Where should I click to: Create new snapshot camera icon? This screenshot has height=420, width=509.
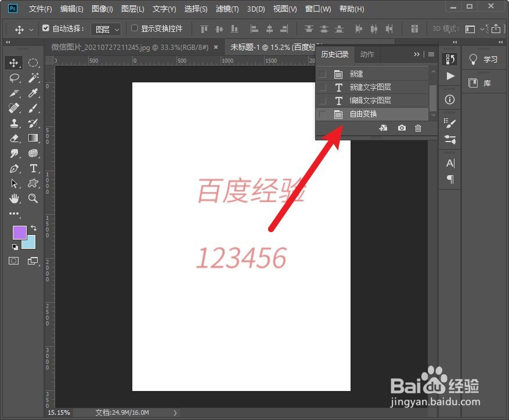(x=402, y=128)
